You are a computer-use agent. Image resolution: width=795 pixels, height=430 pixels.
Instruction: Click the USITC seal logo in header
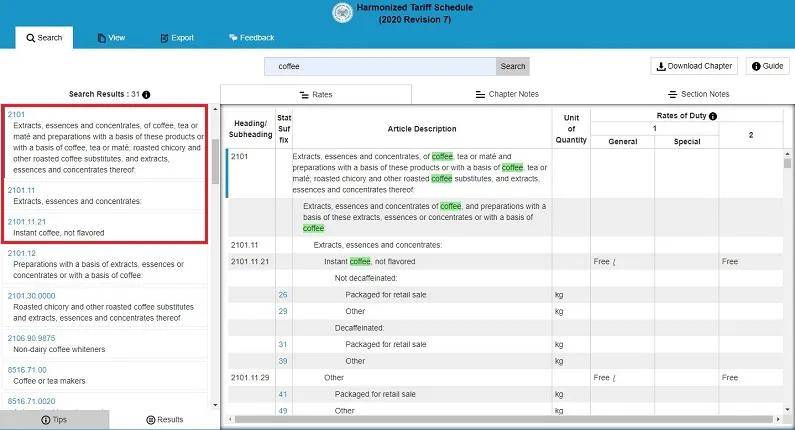pos(342,12)
